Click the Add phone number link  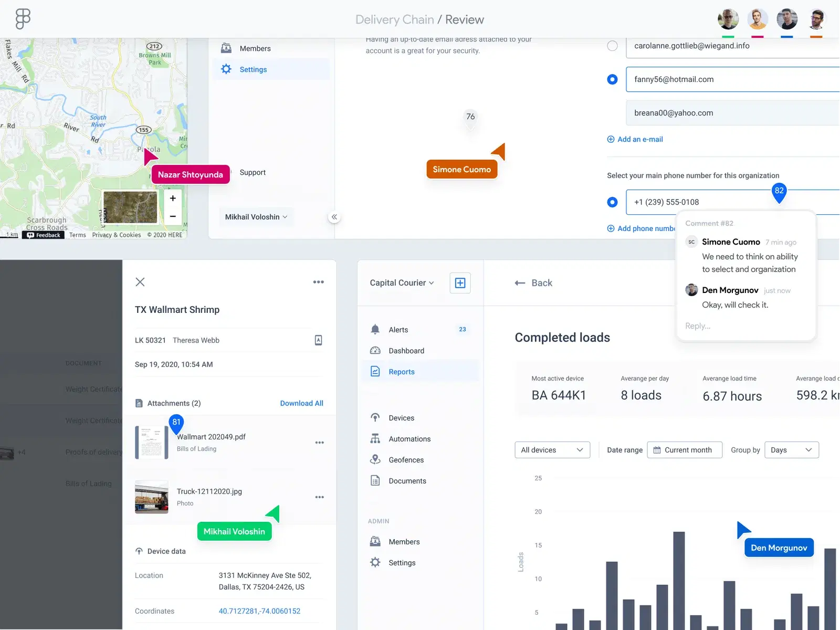click(641, 228)
